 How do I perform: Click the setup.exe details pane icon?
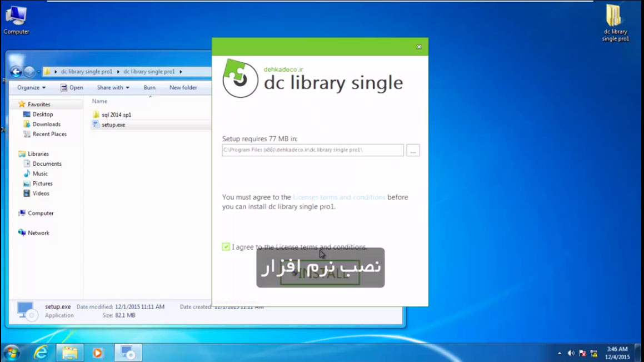27,311
